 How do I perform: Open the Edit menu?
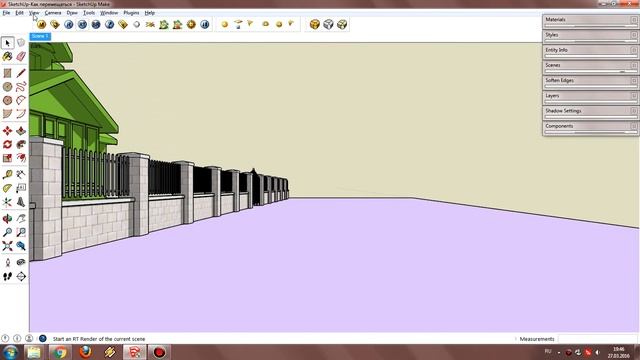tap(19, 13)
